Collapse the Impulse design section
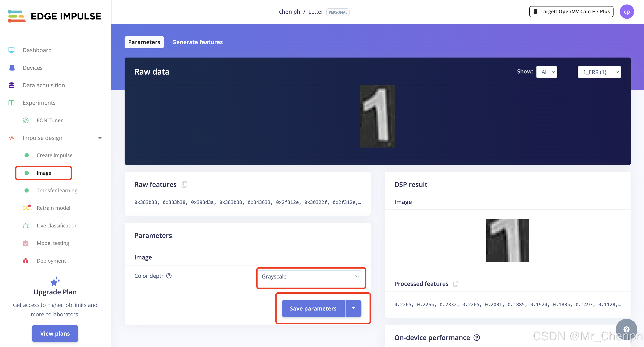644x347 pixels. (x=100, y=138)
